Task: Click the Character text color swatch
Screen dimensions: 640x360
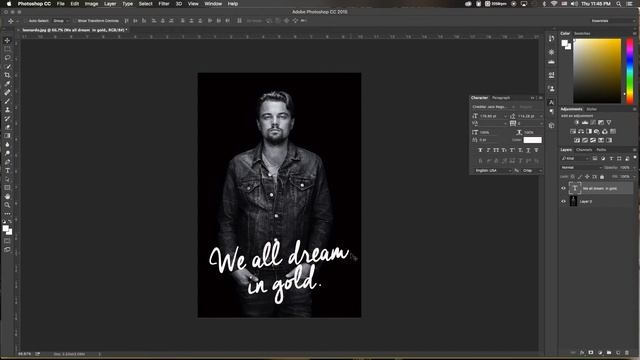Action: pyautogui.click(x=533, y=140)
